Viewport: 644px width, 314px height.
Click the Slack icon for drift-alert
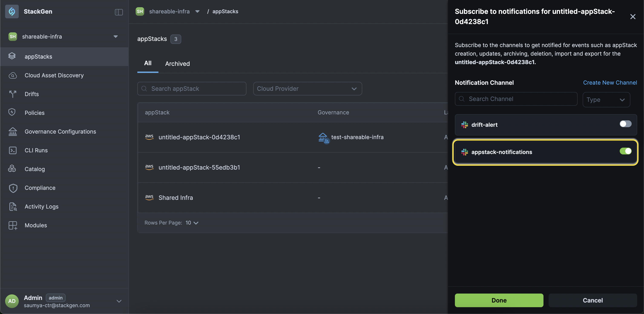coord(464,124)
